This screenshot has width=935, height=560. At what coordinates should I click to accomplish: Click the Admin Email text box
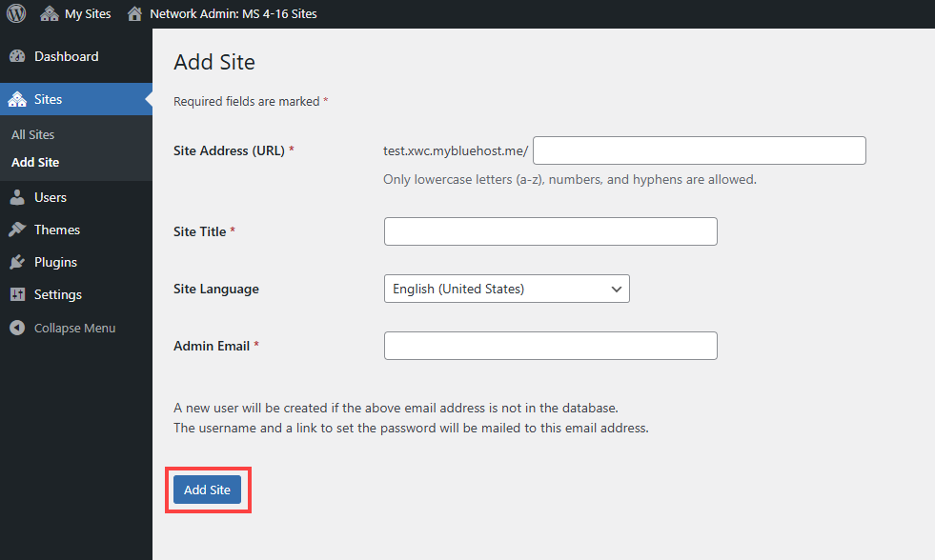click(550, 346)
